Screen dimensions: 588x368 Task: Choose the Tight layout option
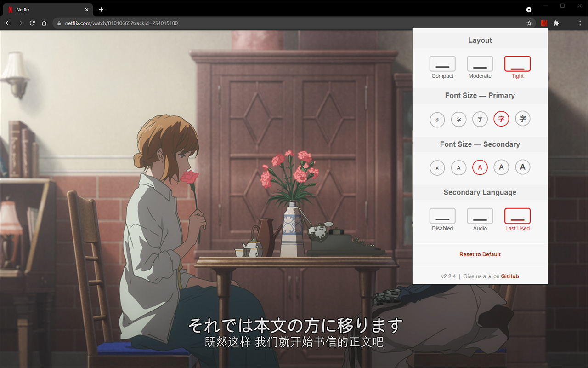[x=518, y=64]
